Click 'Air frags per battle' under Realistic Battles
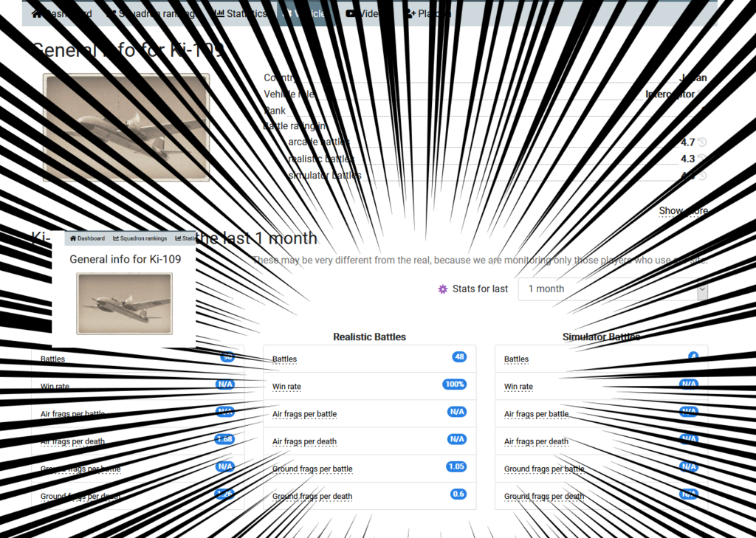 (x=304, y=414)
